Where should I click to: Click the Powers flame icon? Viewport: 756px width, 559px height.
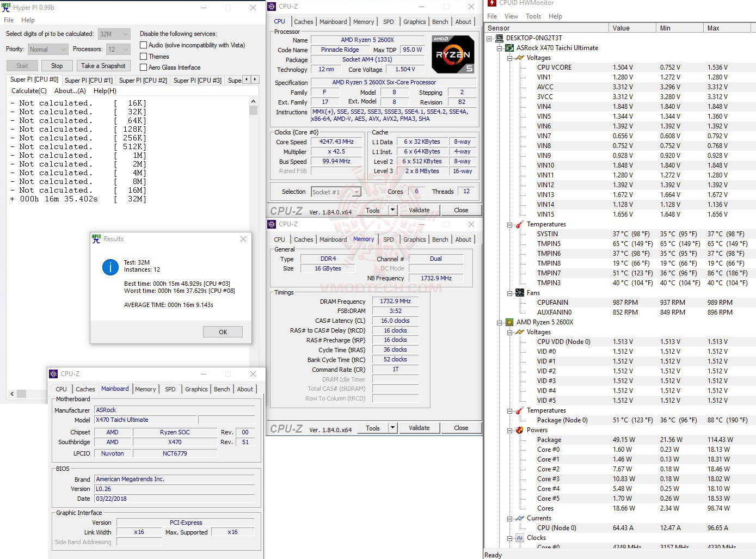[x=520, y=430]
